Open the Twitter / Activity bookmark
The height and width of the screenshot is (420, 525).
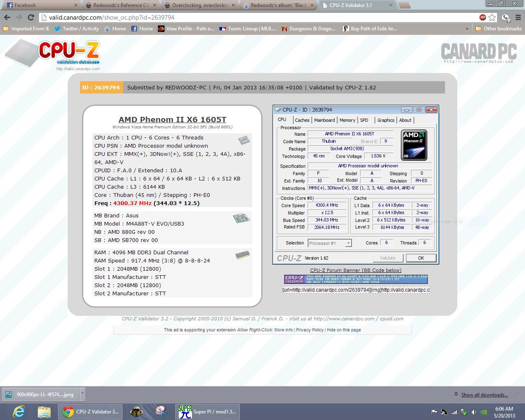pos(76,29)
